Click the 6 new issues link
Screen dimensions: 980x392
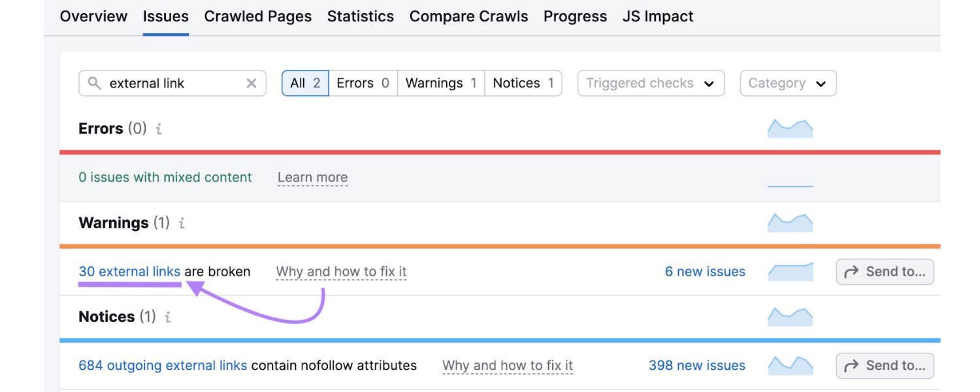705,272
